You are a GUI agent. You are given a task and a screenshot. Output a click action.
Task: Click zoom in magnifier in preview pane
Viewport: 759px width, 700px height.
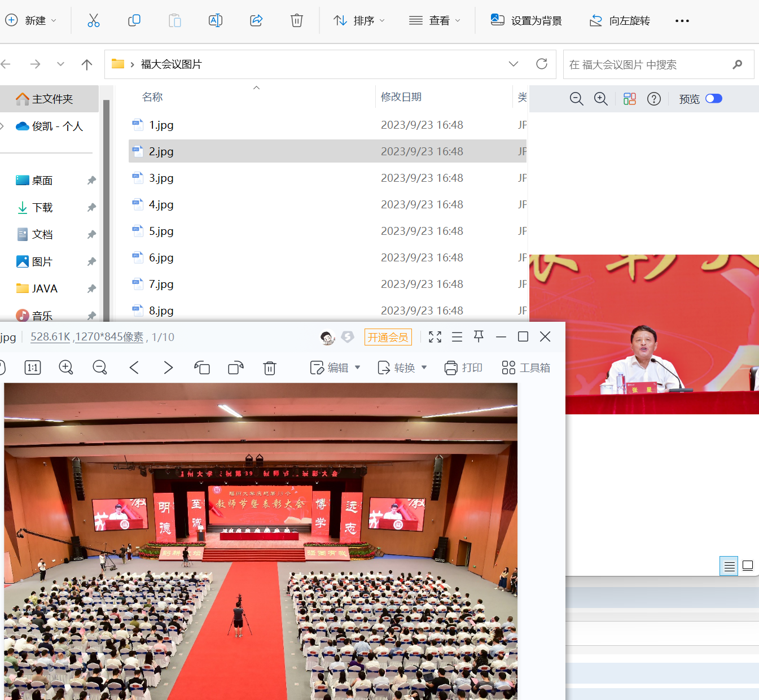tap(601, 99)
